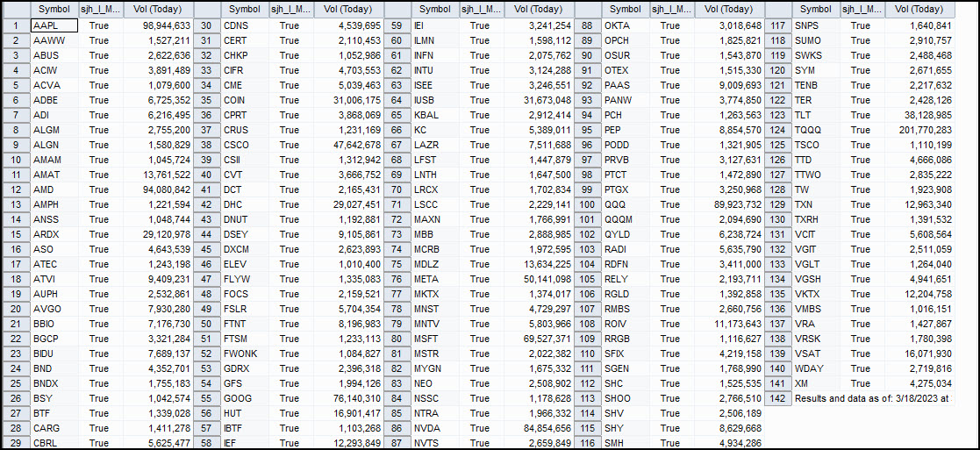Click the Vol (Today) header above 98,944,633
980x450 pixels.
(158, 10)
